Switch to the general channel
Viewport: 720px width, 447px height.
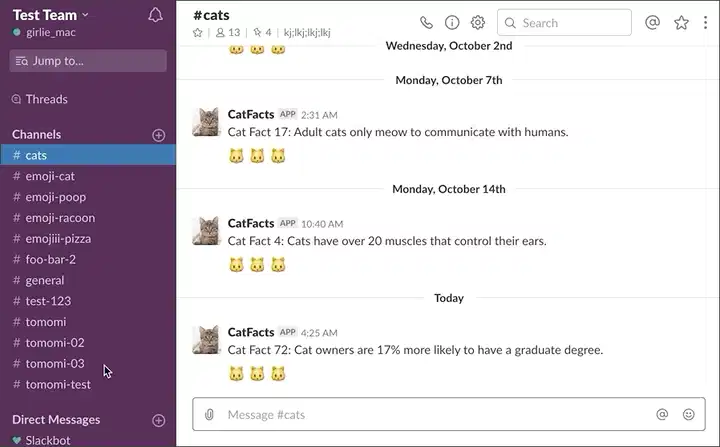point(45,280)
